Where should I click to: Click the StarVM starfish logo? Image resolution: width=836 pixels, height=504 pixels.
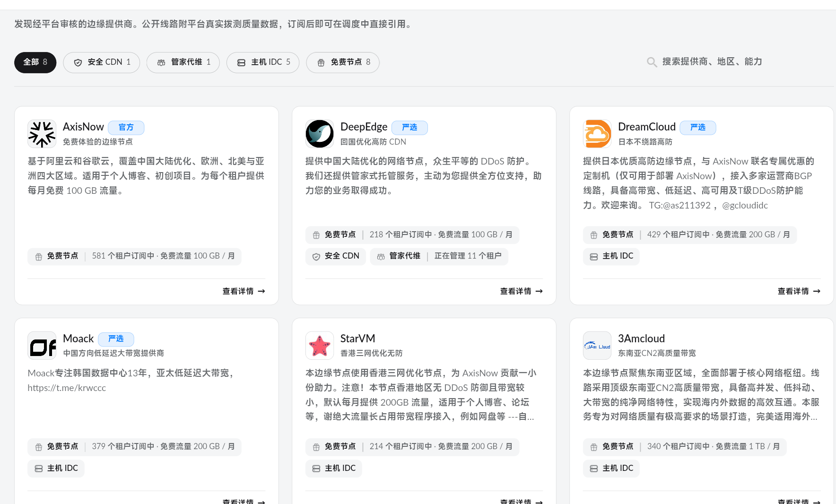point(320,346)
